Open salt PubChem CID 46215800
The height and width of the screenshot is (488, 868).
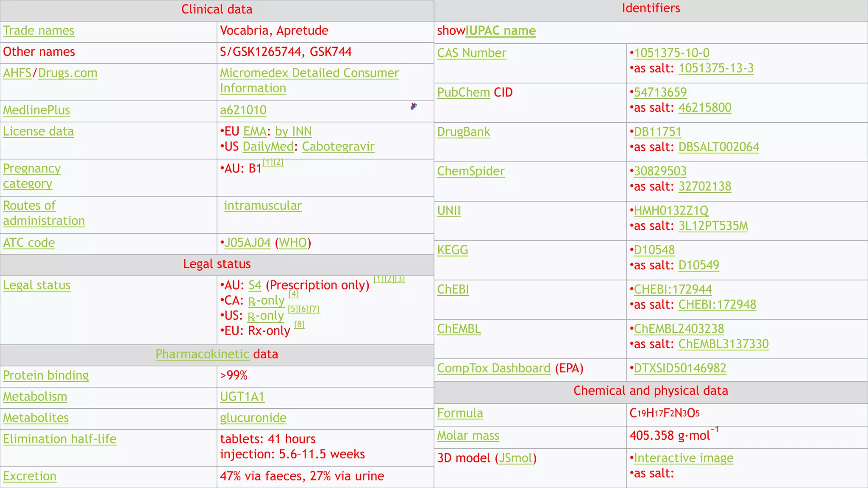click(705, 108)
